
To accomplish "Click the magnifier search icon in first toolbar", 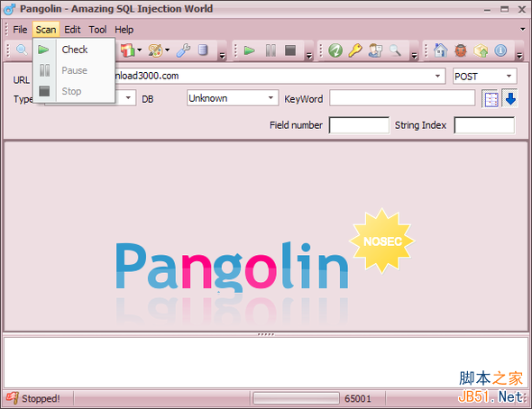I will [22, 50].
